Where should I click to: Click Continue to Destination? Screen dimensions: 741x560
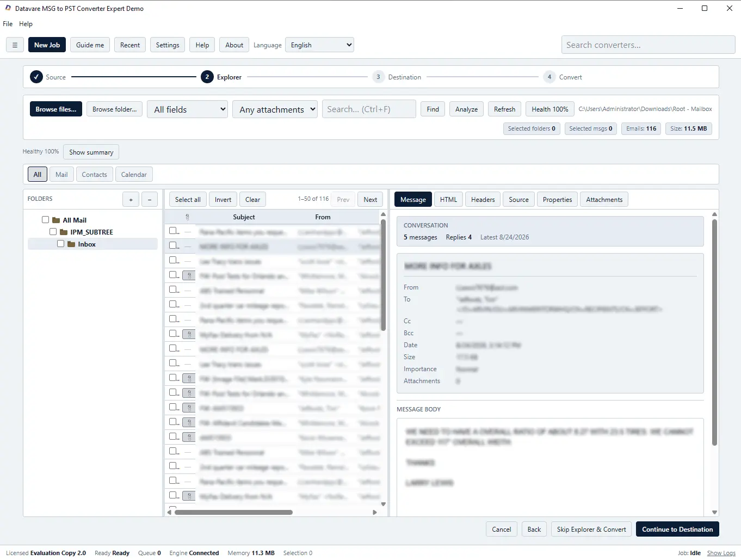pyautogui.click(x=677, y=530)
